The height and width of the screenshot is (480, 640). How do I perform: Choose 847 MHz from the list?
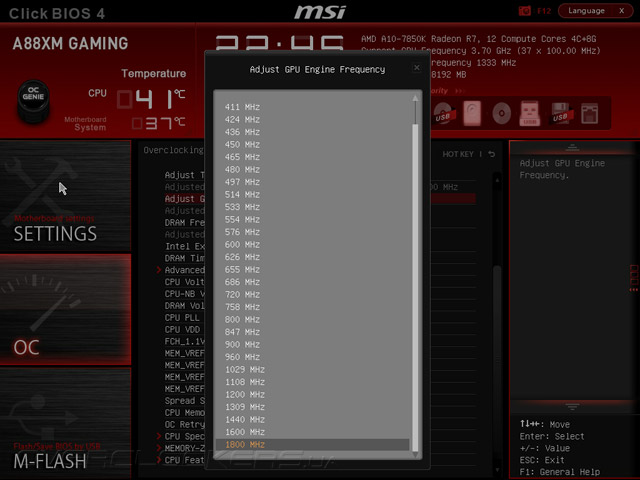312,332
